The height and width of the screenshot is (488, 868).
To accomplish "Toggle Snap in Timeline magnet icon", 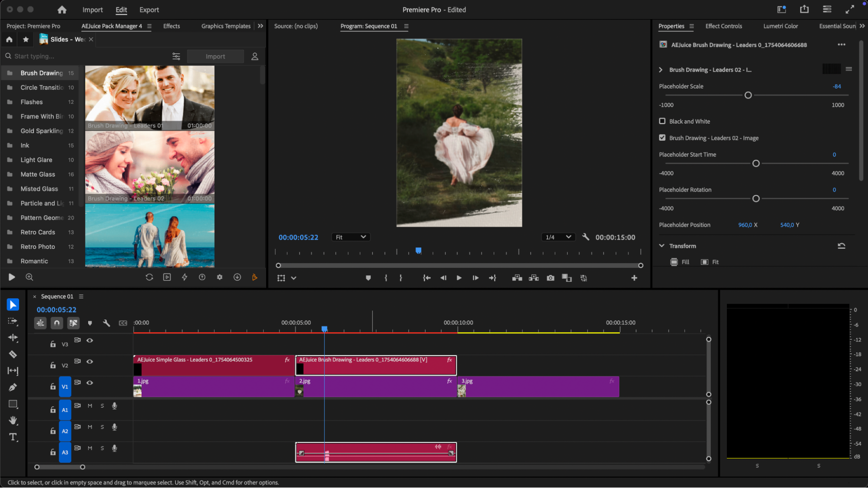I will click(x=57, y=323).
